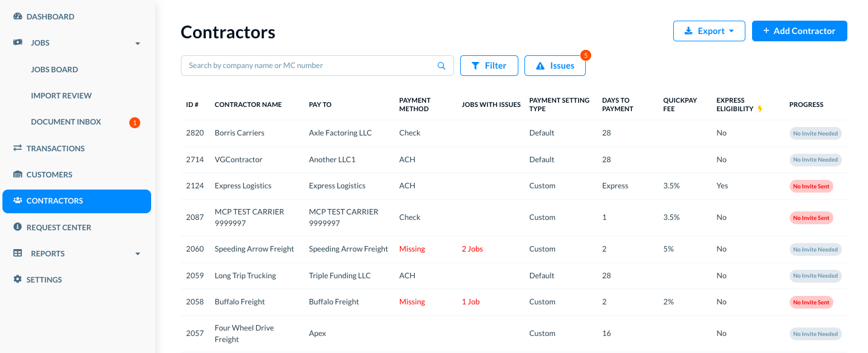Open the red 2 Jobs issues link

pyautogui.click(x=472, y=249)
